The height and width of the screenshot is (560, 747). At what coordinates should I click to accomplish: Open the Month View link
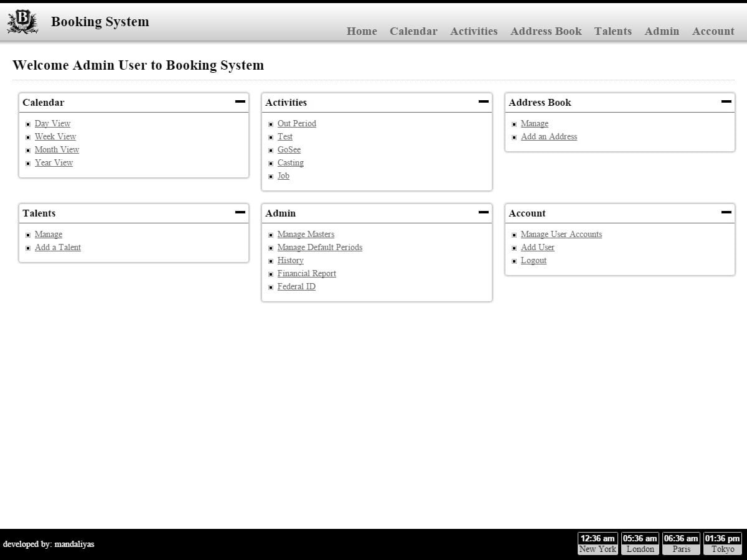click(57, 149)
